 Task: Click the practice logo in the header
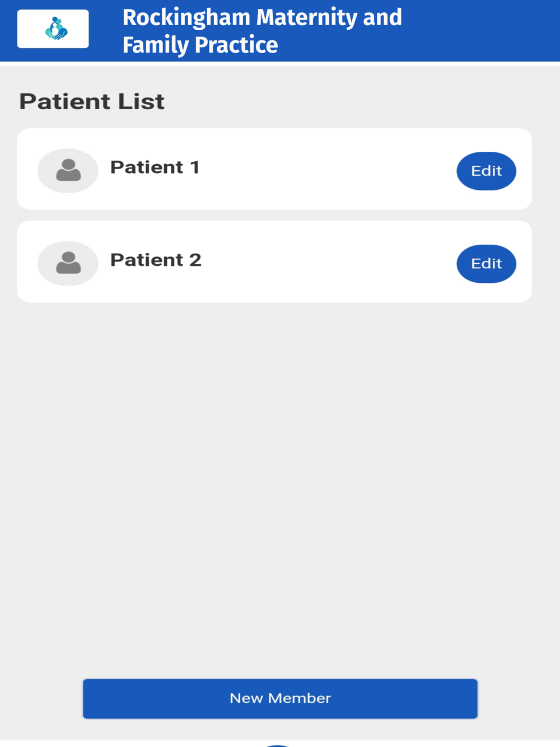53,29
